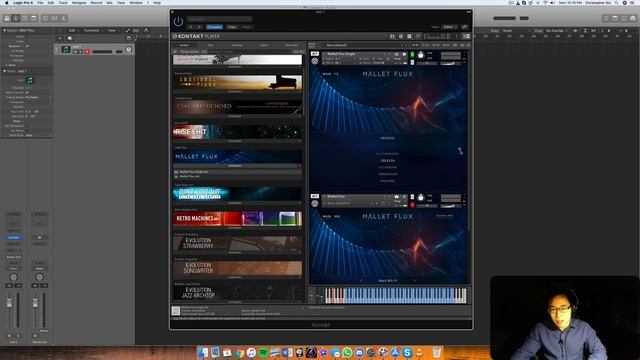Open the Kontakt browse panel icon
This screenshot has height=360, width=640.
coord(392,36)
